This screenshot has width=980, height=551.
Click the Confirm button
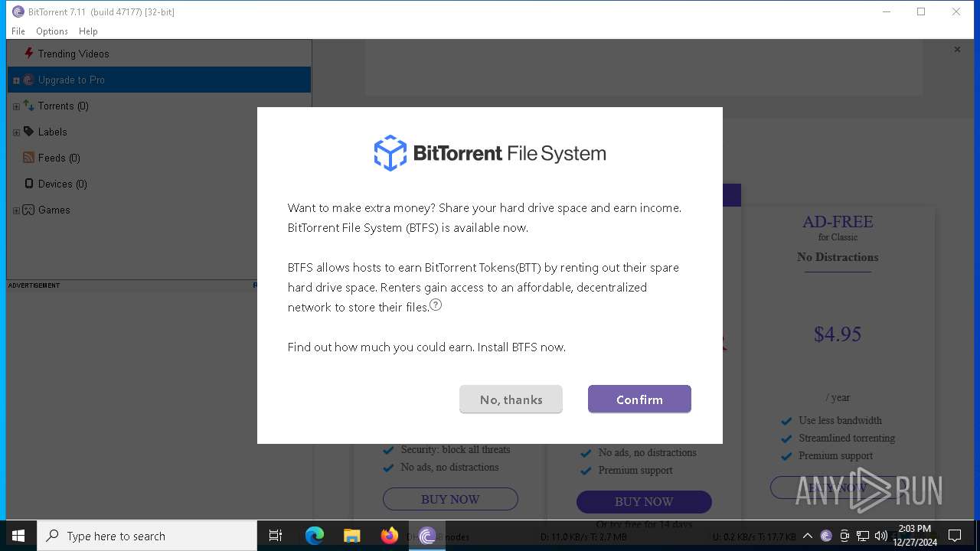(639, 399)
